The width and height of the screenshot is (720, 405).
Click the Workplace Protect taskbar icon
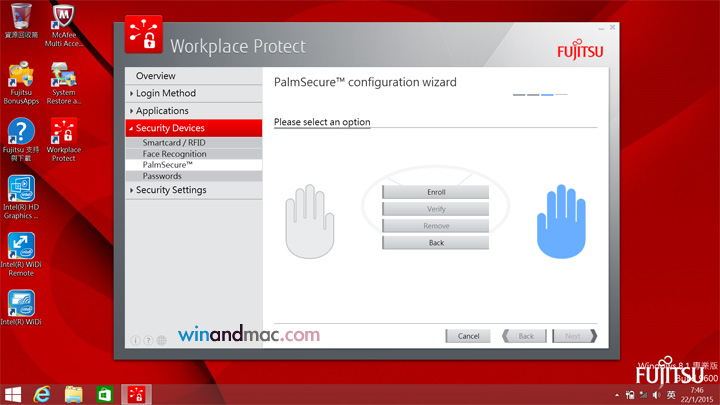[x=136, y=394]
